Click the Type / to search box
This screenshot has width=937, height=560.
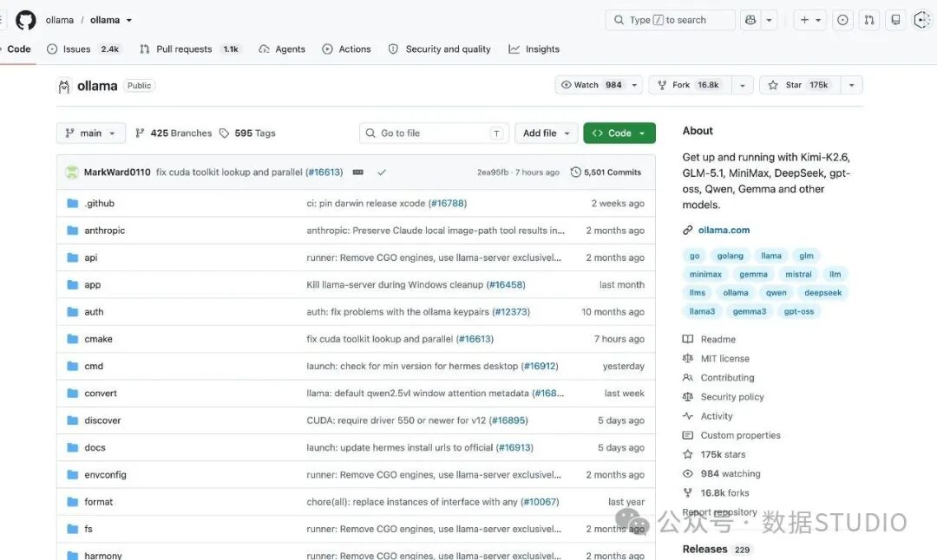coord(671,20)
